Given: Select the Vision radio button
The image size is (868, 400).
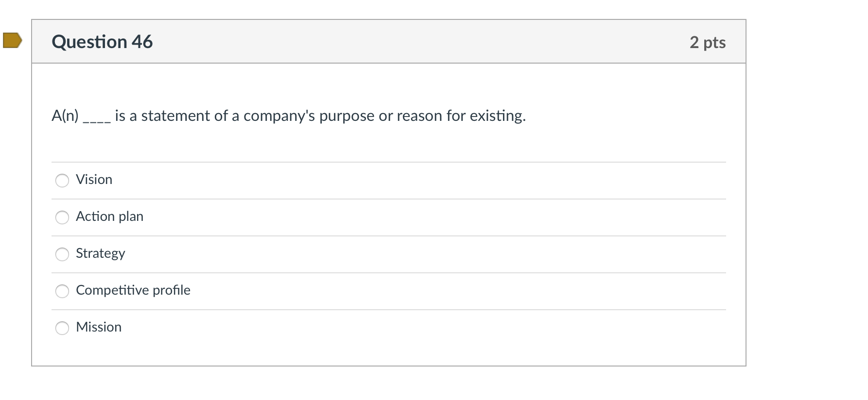Looking at the screenshot, I should [62, 181].
